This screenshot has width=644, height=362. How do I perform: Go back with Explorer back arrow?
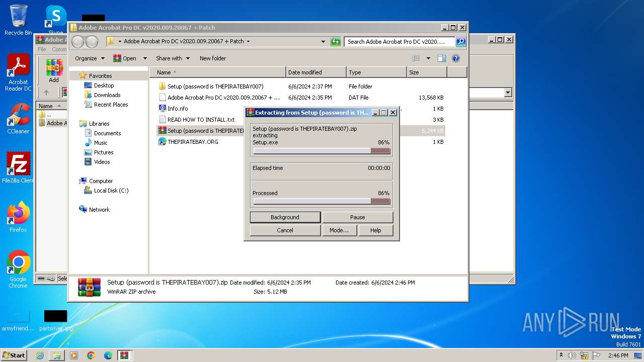[x=78, y=42]
